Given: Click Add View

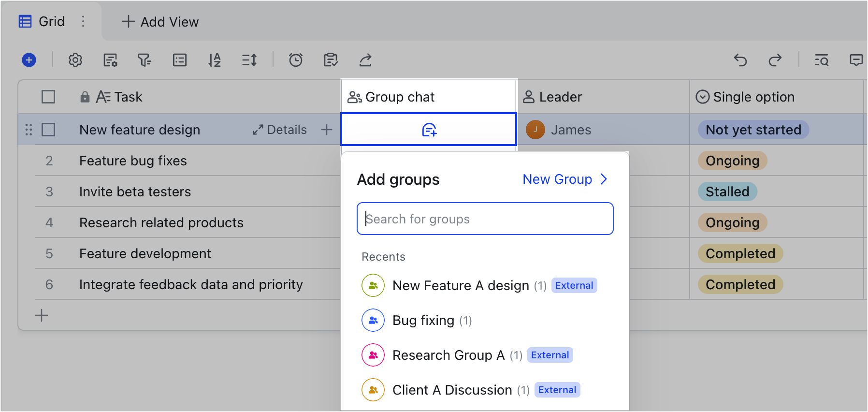Looking at the screenshot, I should tap(160, 22).
